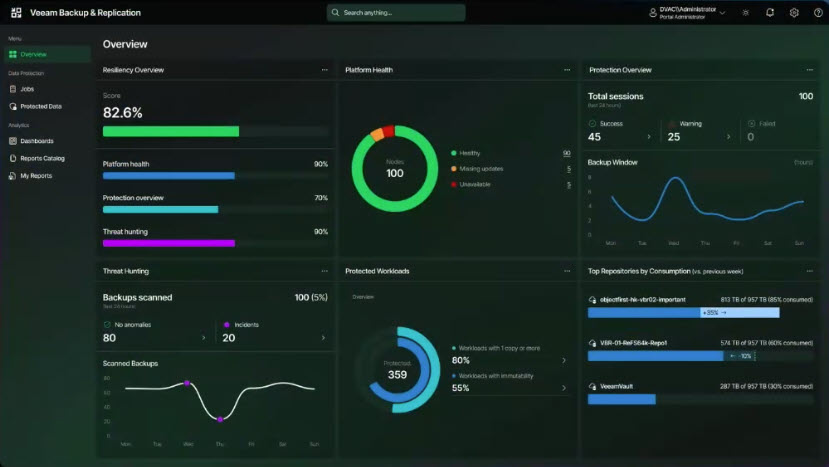Click the objectfirst repository icon
The image size is (829, 467).
tap(592, 299)
